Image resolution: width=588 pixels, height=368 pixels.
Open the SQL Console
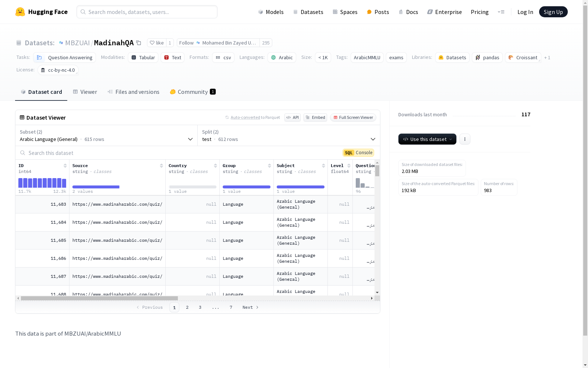pos(358,153)
